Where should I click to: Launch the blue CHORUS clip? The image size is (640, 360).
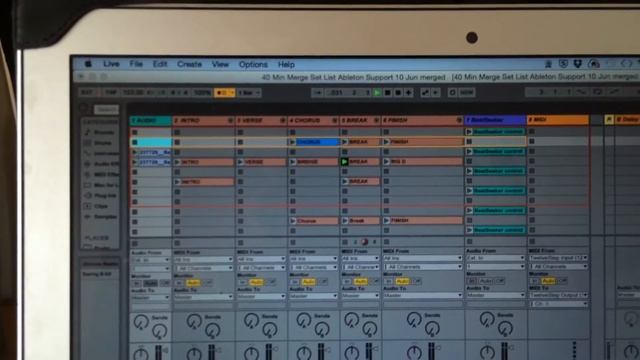coord(293,142)
